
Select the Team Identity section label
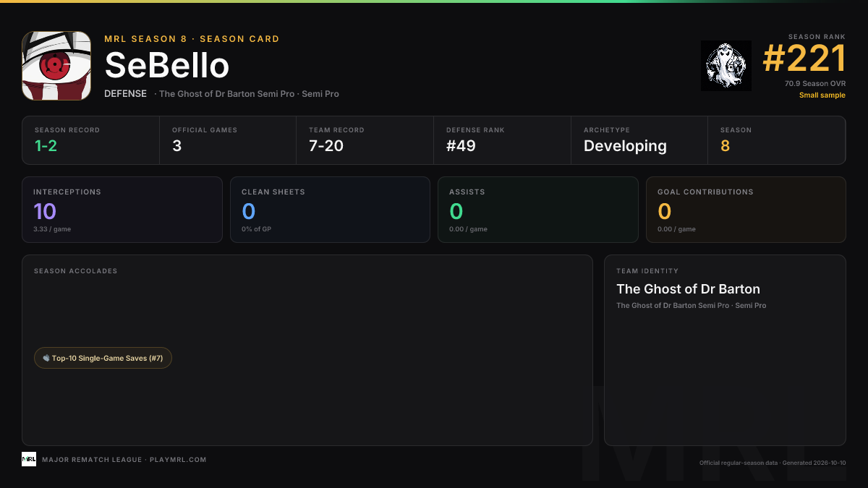click(x=647, y=271)
